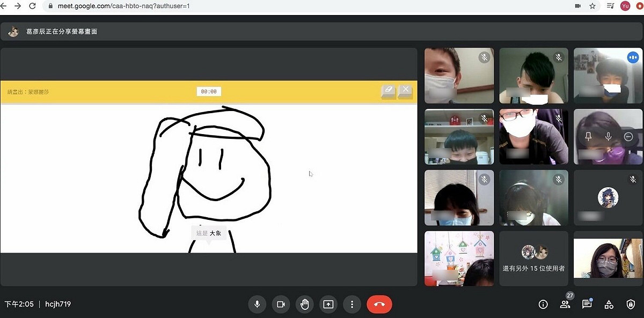The height and width of the screenshot is (318, 644).
Task: Click the meeting code hcjh719
Action: pyautogui.click(x=58, y=304)
